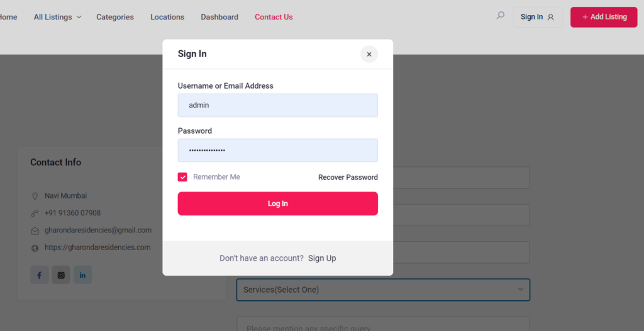Screen dimensions: 644x331
Task: Open the Dashboard menu item
Action: click(219, 17)
